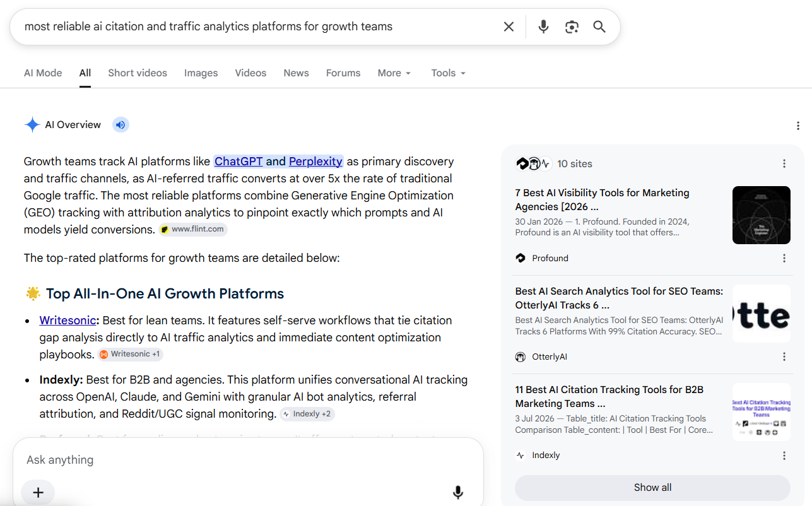
Task: Switch to Forums tab
Action: [x=343, y=73]
